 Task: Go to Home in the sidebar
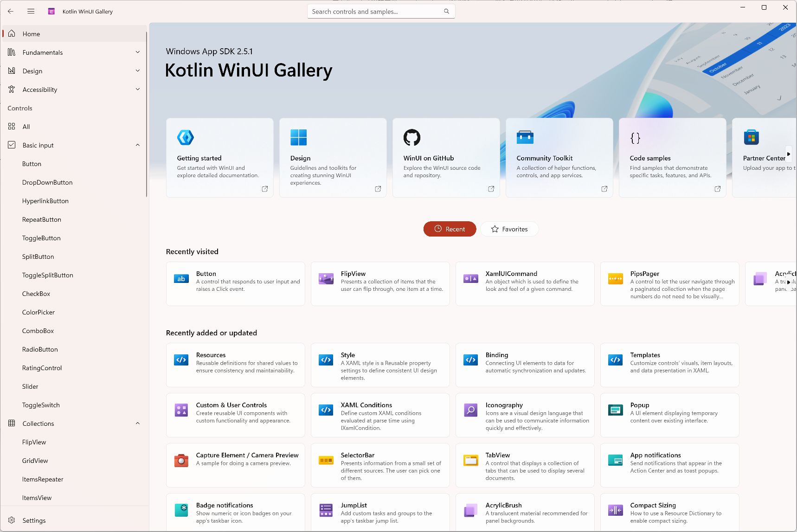click(74, 34)
